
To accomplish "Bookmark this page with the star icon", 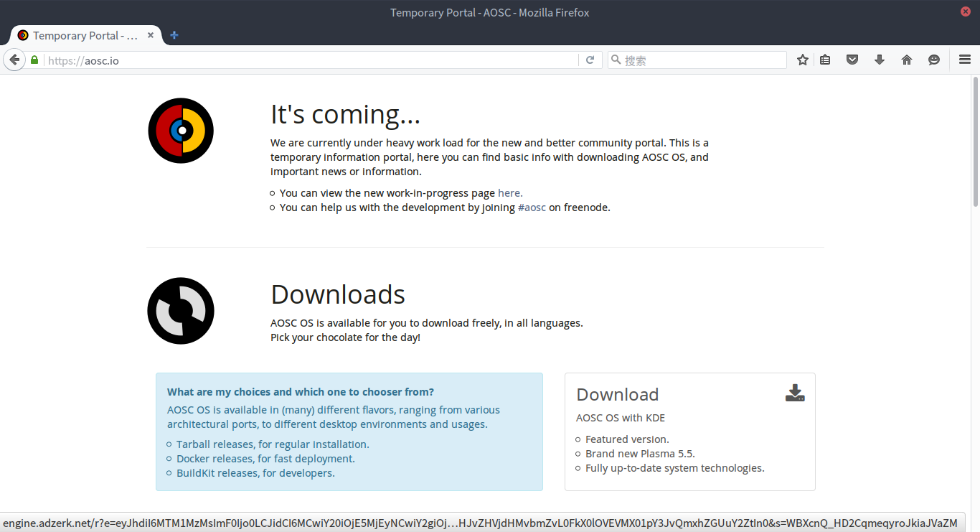I will (x=803, y=60).
